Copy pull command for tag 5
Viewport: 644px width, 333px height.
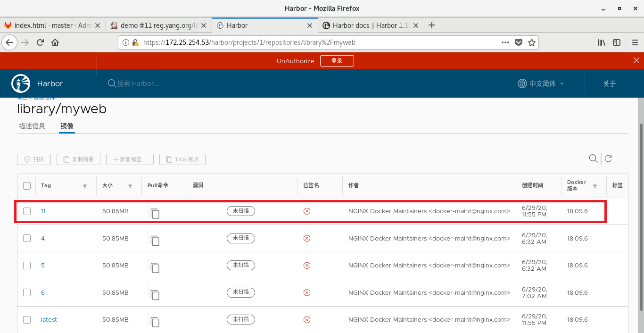click(155, 267)
